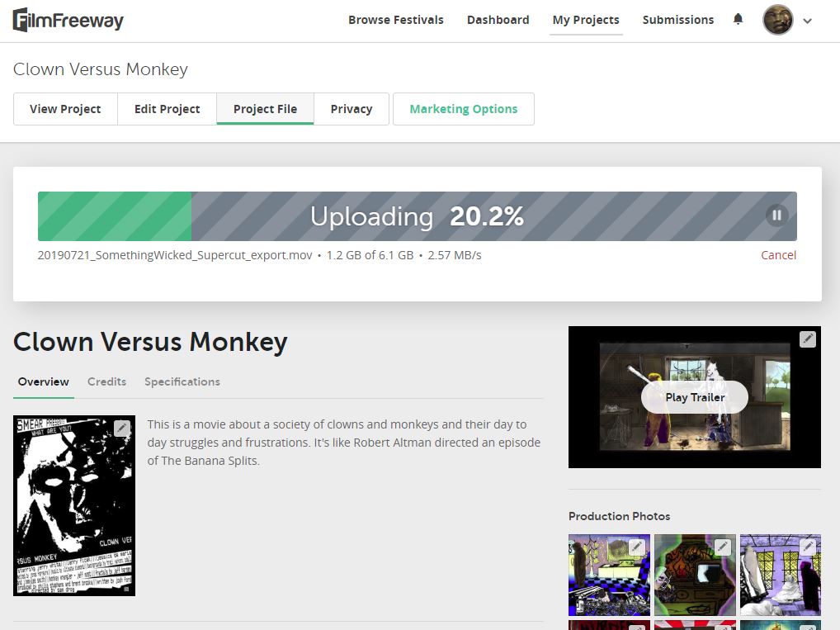Open Submissions in the top navigation
Viewport: 840px width, 630px height.
[678, 20]
